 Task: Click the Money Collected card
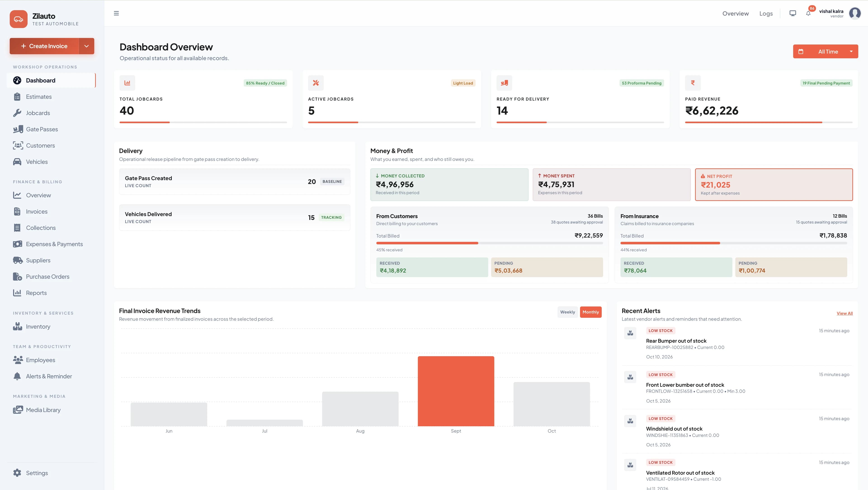(449, 185)
